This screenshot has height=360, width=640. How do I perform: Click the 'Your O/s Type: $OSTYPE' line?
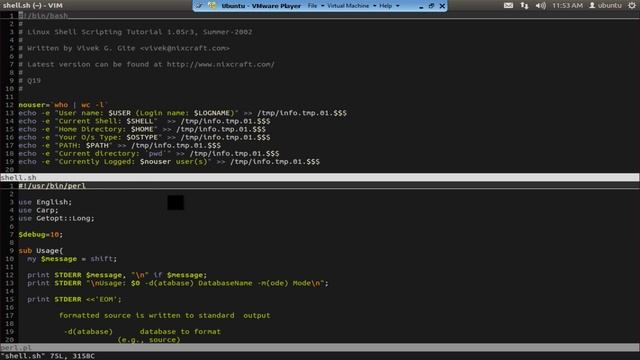(x=144, y=138)
